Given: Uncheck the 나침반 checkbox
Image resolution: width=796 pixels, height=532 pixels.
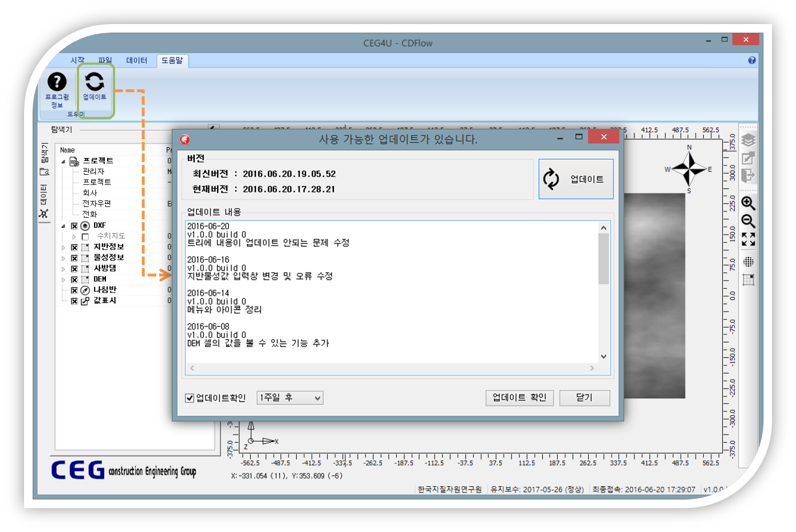Looking at the screenshot, I should coord(74,290).
